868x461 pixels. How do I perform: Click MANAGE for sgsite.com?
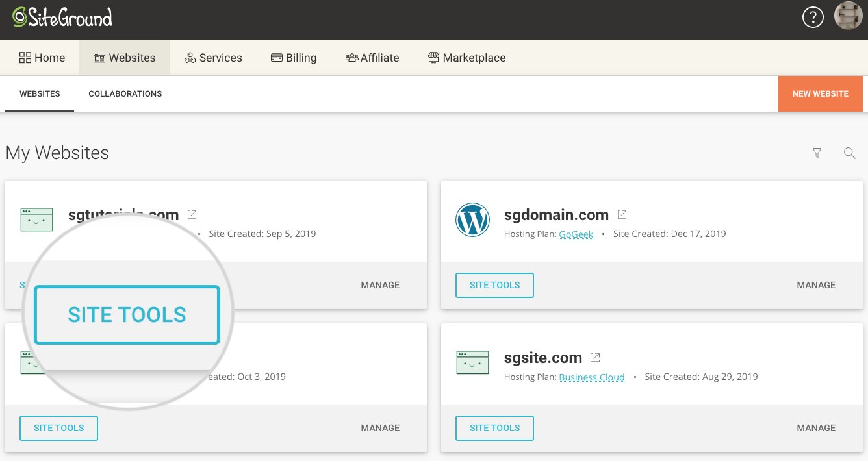click(816, 428)
